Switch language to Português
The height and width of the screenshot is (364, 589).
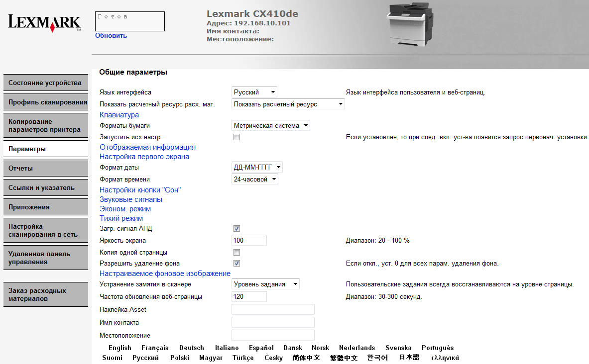point(438,348)
